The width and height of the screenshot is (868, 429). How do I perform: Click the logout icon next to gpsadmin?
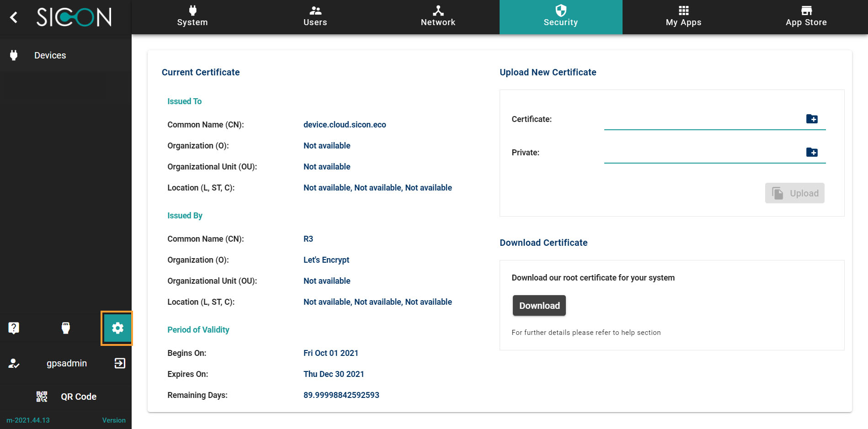tap(120, 363)
